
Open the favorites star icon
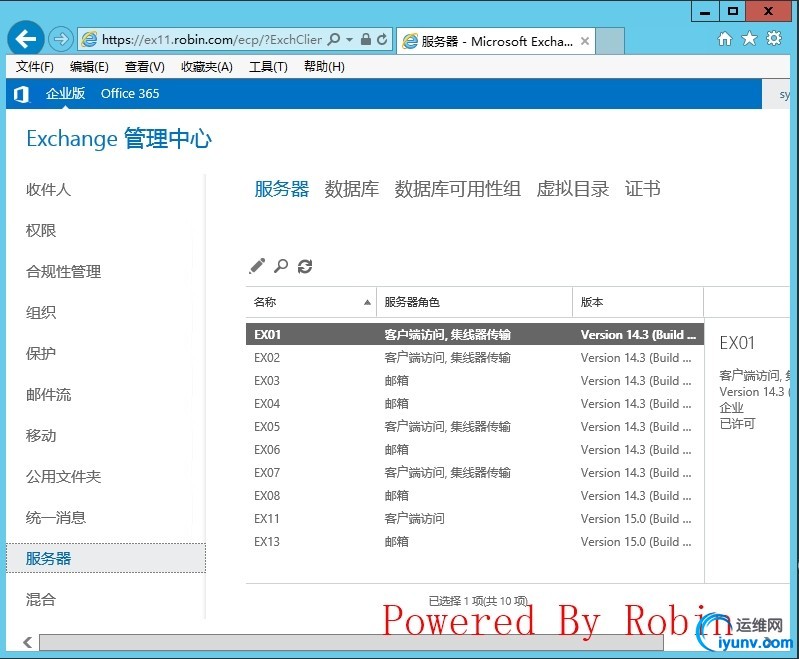click(749, 39)
